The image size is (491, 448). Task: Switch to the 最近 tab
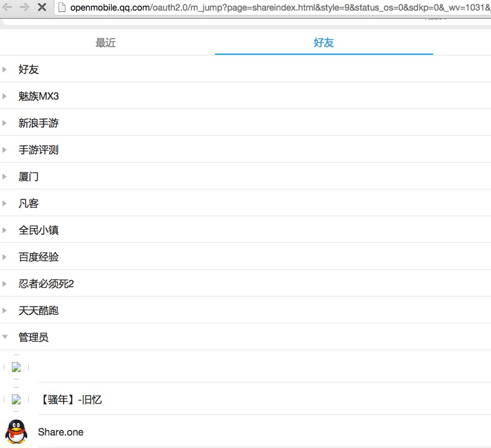[x=105, y=42]
